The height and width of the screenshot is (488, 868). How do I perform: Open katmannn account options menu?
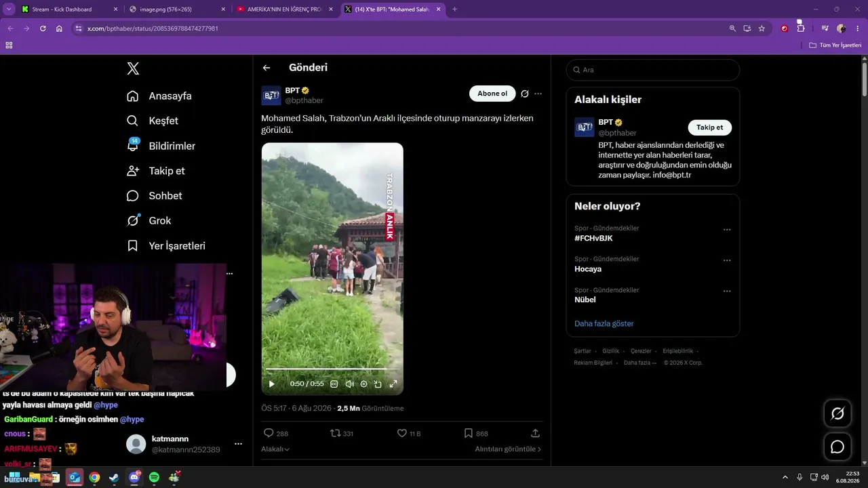tap(238, 444)
